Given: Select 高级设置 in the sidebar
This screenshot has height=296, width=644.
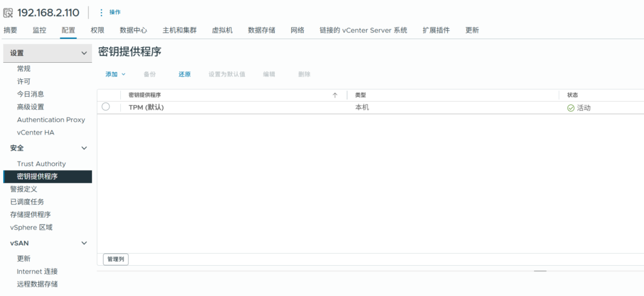Looking at the screenshot, I should [30, 107].
